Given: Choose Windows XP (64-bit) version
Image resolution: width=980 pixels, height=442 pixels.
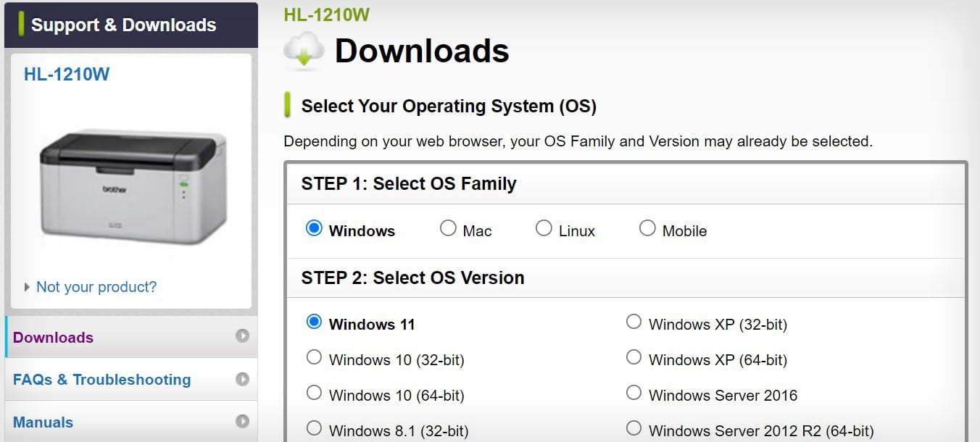Looking at the screenshot, I should pos(634,357).
